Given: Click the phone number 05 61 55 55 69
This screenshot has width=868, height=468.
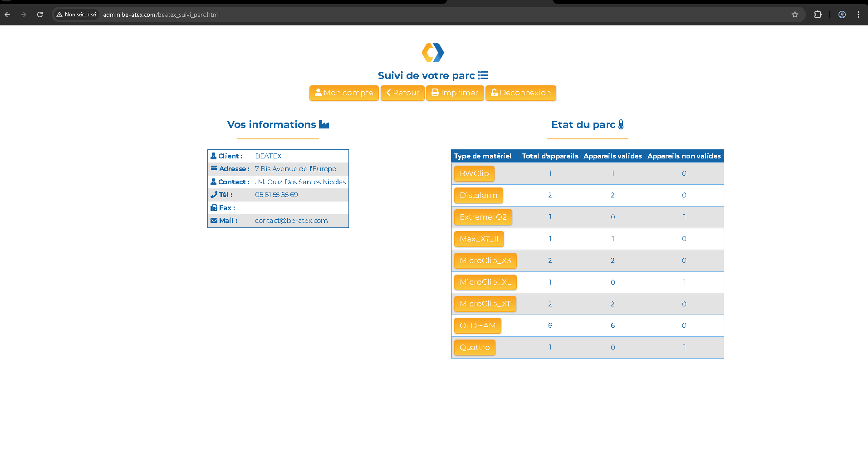Looking at the screenshot, I should tap(276, 195).
